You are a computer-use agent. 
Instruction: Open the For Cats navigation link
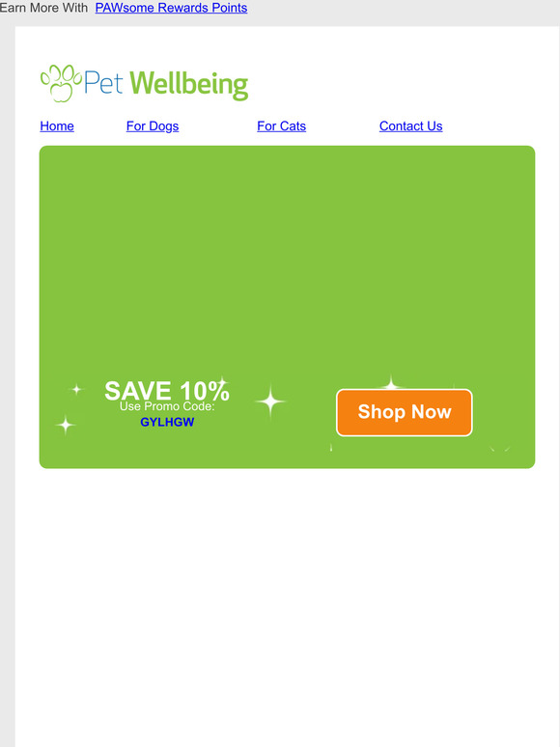pos(281,125)
